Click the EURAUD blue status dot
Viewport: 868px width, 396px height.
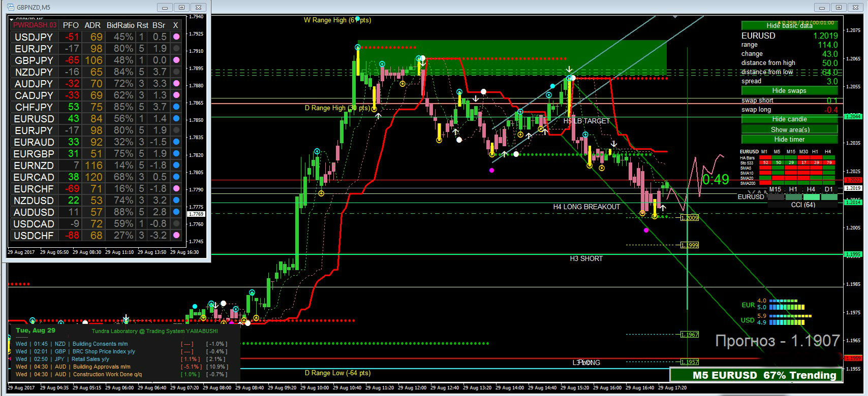(x=176, y=142)
